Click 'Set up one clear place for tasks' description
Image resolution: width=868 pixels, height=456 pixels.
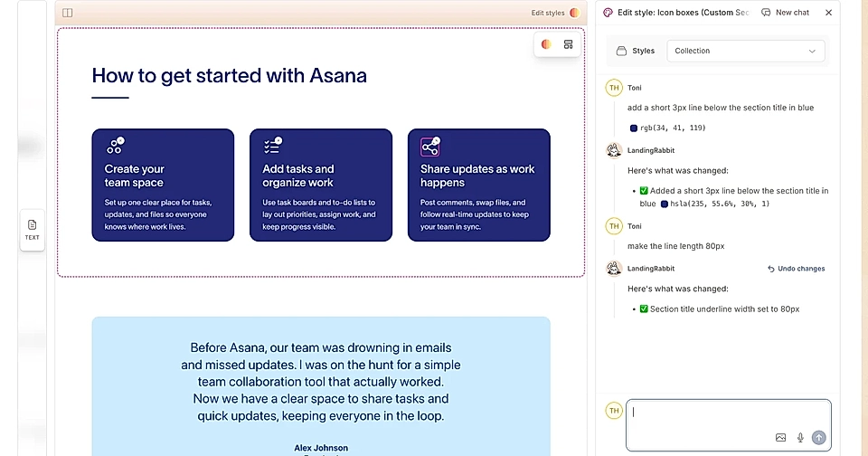coord(158,214)
